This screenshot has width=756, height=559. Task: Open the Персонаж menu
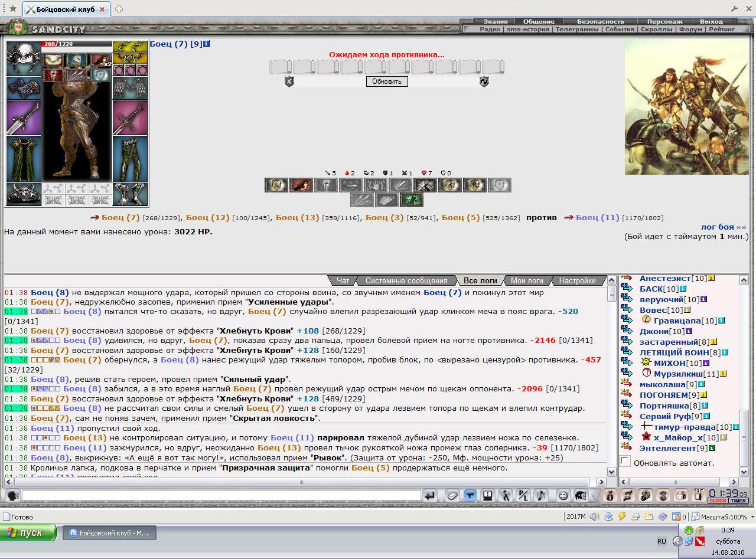[x=664, y=21]
